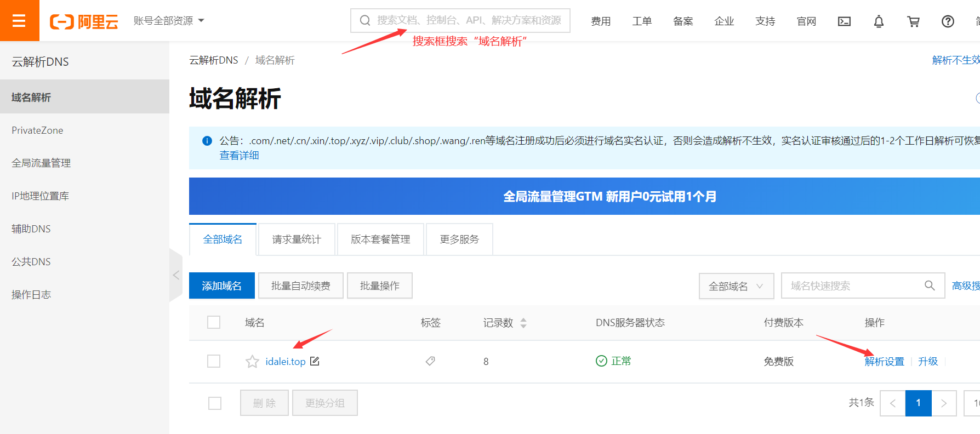Open the Cloud Shell terminal icon

pos(844,21)
